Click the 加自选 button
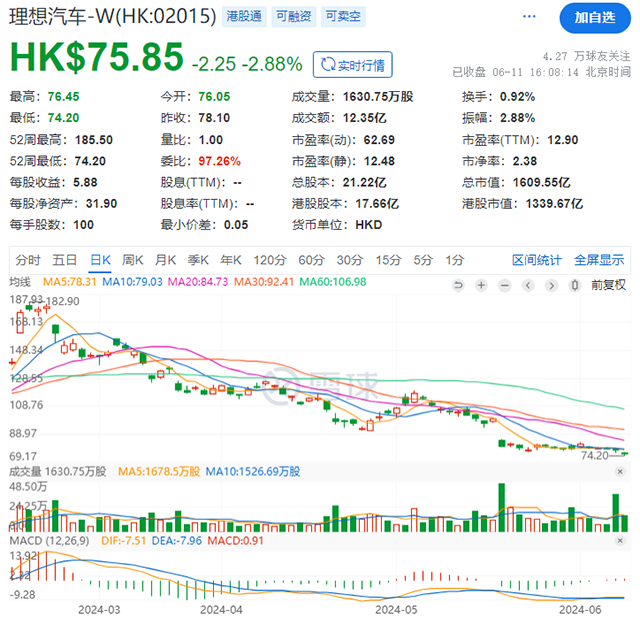Screen dimensions: 640x618 point(595,18)
